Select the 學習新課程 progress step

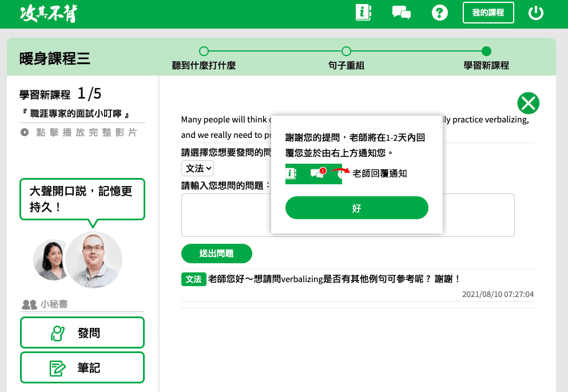click(x=486, y=52)
